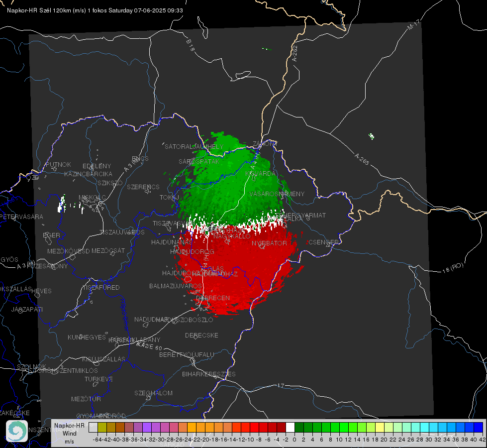Screen dimensions: 487x448
Task: Click the CSENGER label
Action: 323,242
